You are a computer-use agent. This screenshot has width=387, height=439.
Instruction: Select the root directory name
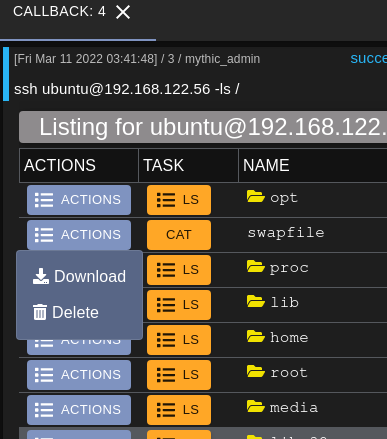pos(289,373)
